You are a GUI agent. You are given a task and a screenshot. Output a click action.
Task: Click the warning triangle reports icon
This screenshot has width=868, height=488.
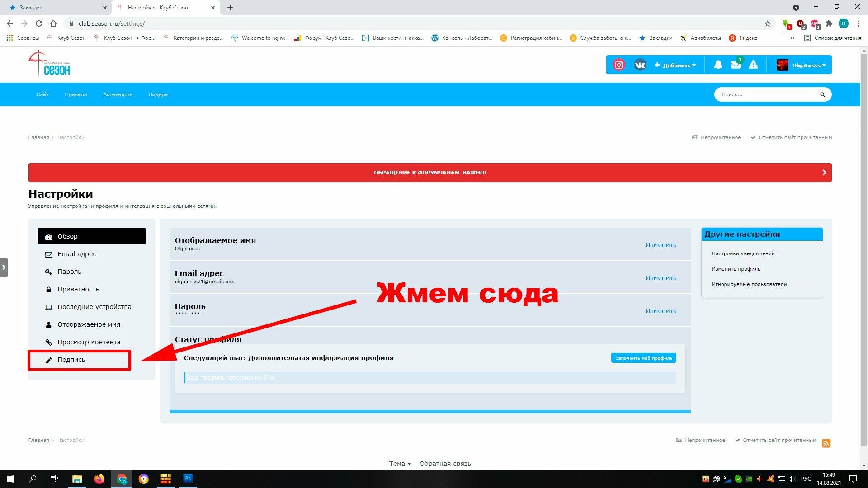[753, 65]
